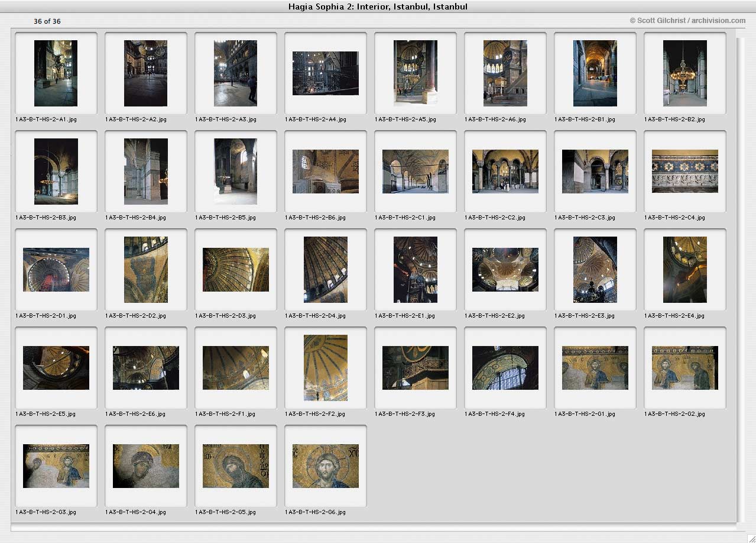Image resolution: width=756 pixels, height=543 pixels.
Task: Click filename label 1A3-B-T-HS-2-B2.jpg
Action: click(675, 119)
